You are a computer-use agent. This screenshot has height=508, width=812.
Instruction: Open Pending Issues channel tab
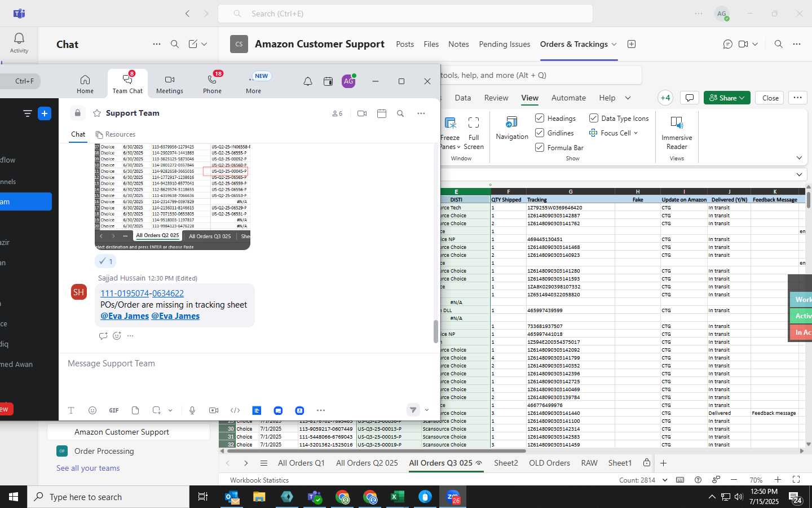[x=505, y=44]
